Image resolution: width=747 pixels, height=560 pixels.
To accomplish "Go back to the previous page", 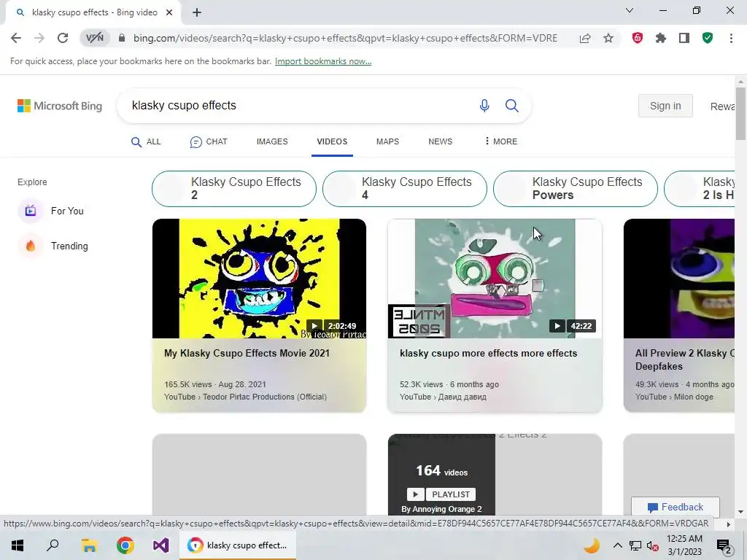I will point(16,38).
